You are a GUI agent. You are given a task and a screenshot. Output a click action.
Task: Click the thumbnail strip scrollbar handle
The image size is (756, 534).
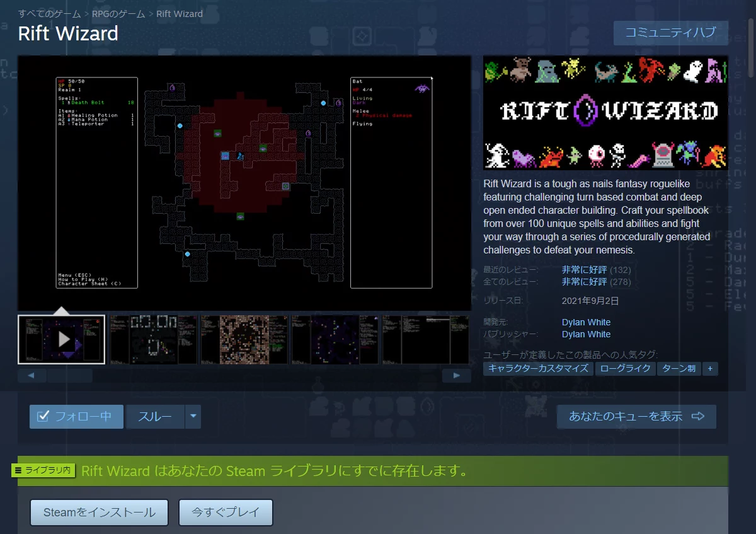pyautogui.click(x=69, y=376)
